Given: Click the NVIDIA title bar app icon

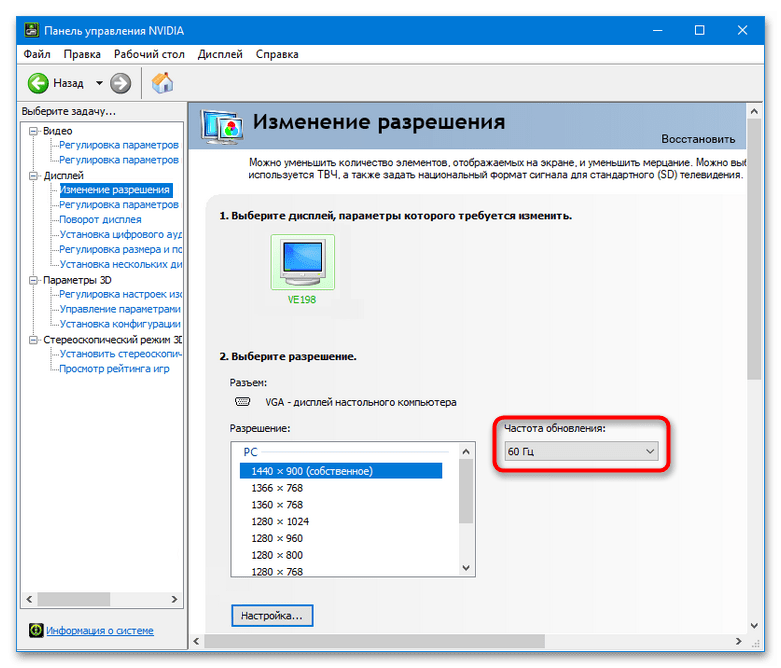Looking at the screenshot, I should click(x=32, y=30).
